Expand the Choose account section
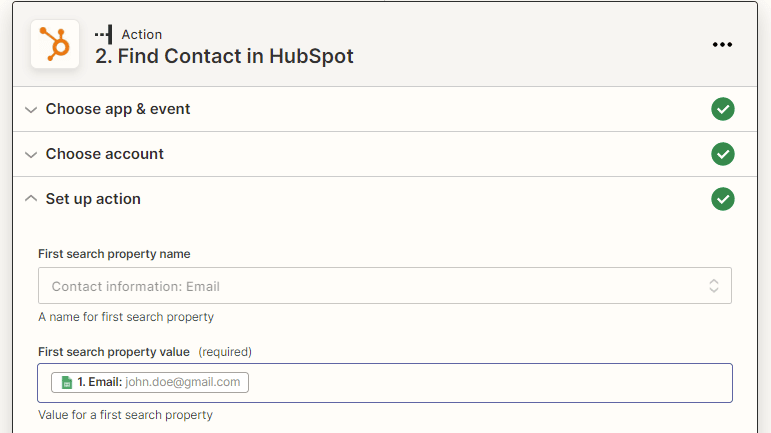The image size is (771, 433). [x=31, y=155]
